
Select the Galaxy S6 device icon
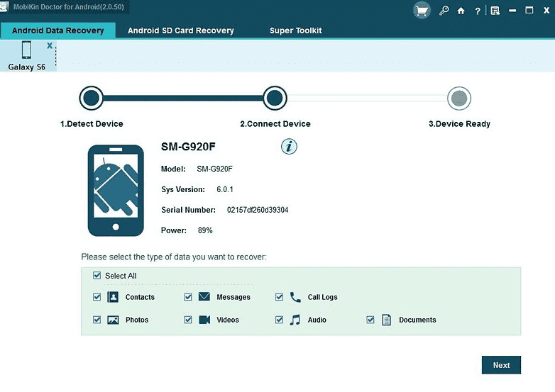point(27,51)
